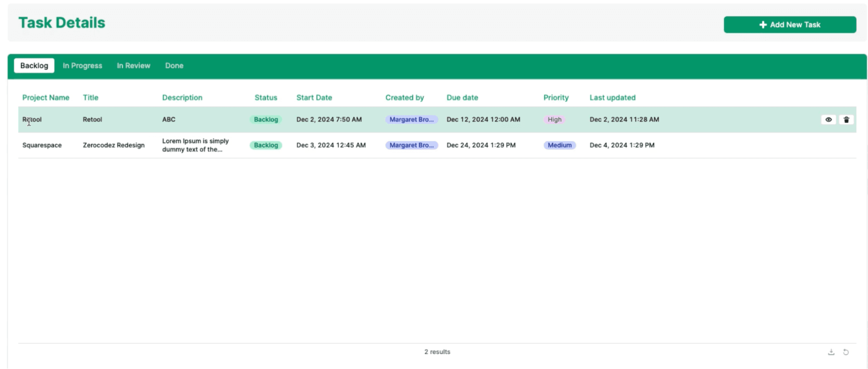
Task: Click the Priority column header
Action: point(555,98)
